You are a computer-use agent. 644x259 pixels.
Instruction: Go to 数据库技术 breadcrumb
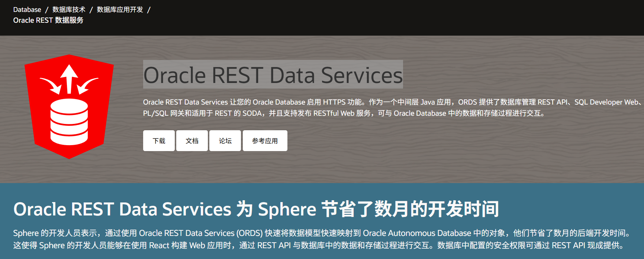point(69,10)
